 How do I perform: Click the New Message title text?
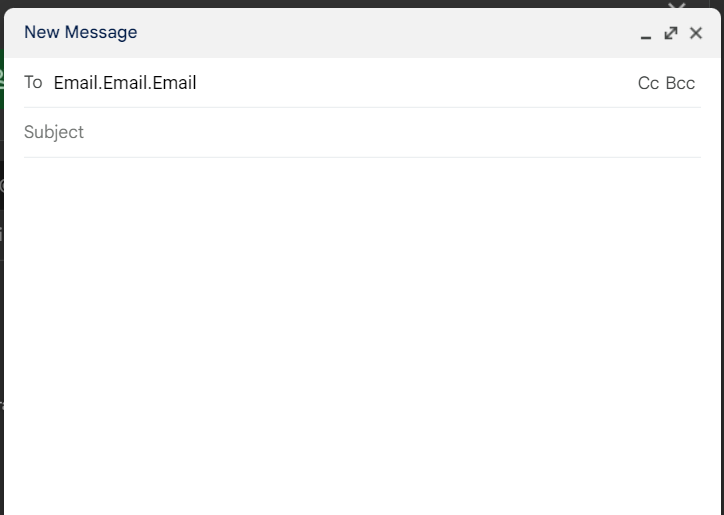pos(80,32)
